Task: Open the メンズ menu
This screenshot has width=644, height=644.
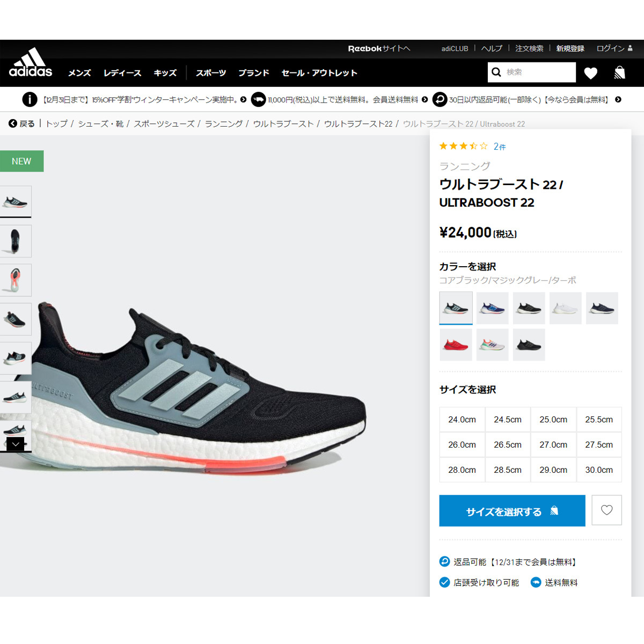Action: pos(79,73)
